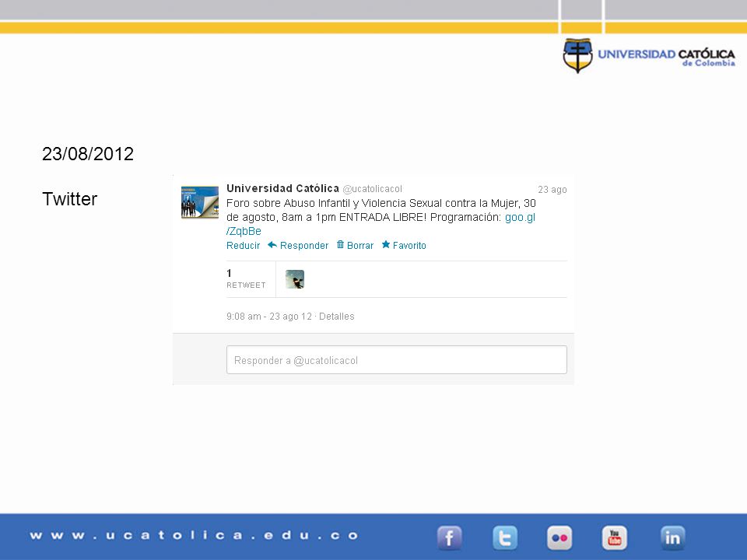This screenshot has height=560, width=747.
Task: Click the 1 RETWEET count
Action: click(246, 279)
